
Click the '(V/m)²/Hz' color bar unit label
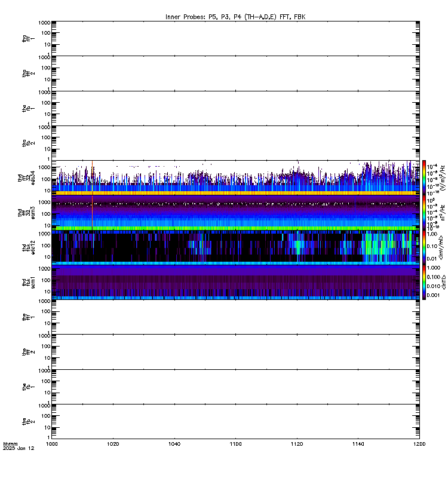point(443,177)
